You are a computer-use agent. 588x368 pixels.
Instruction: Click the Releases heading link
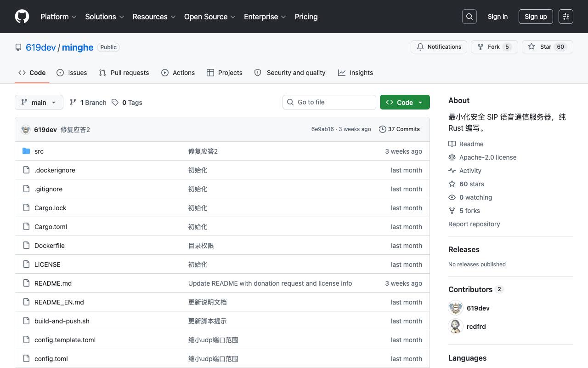pyautogui.click(x=464, y=249)
